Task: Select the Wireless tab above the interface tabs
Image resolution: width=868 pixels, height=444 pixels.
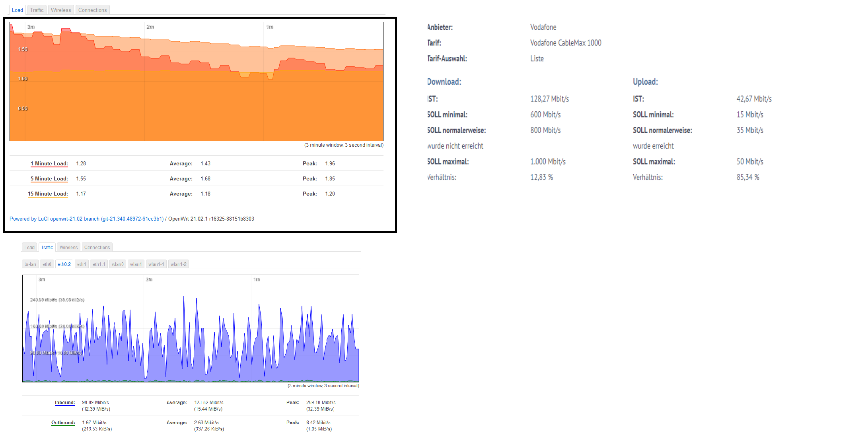Action: [x=68, y=247]
